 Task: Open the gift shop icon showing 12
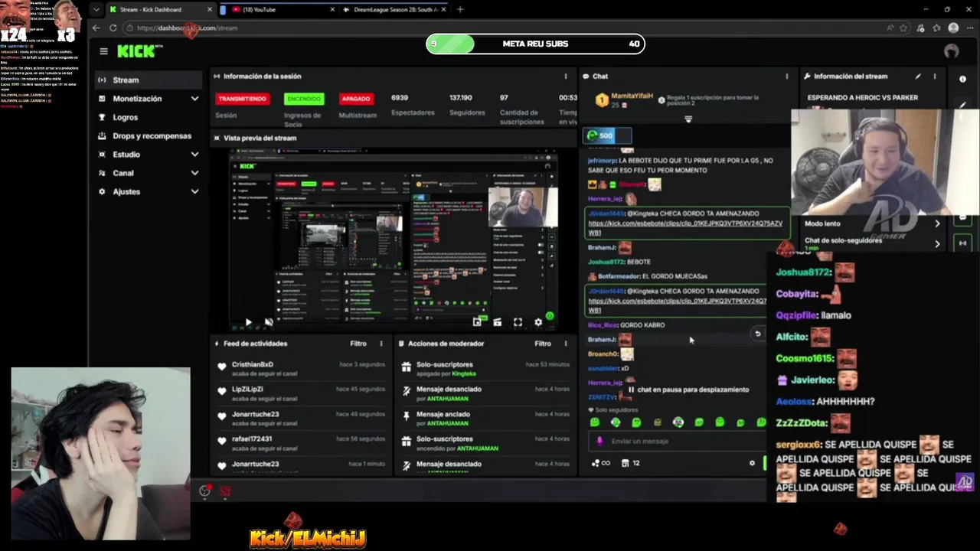pyautogui.click(x=630, y=463)
